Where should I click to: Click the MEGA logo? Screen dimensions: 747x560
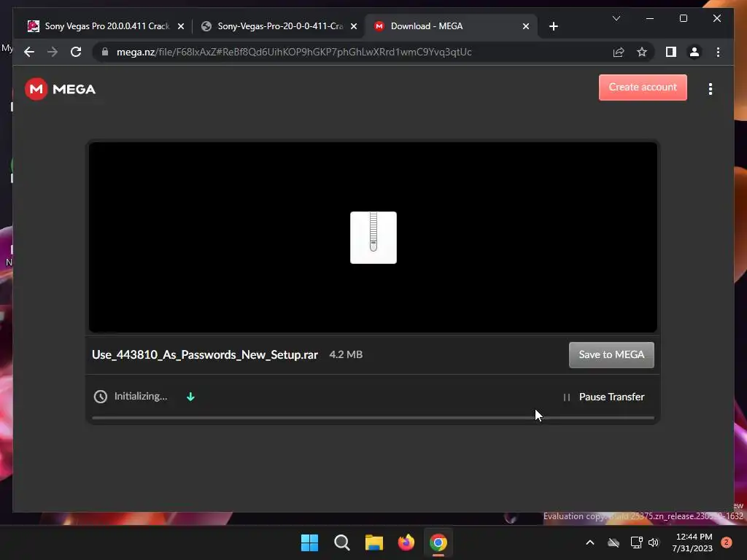pyautogui.click(x=60, y=89)
